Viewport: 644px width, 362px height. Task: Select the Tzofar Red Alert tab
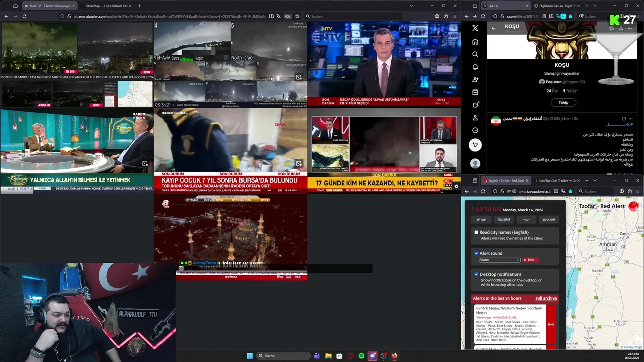tap(506, 180)
